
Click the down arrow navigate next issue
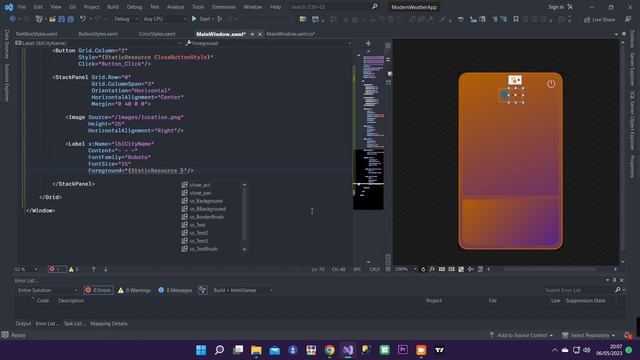[x=106, y=269]
